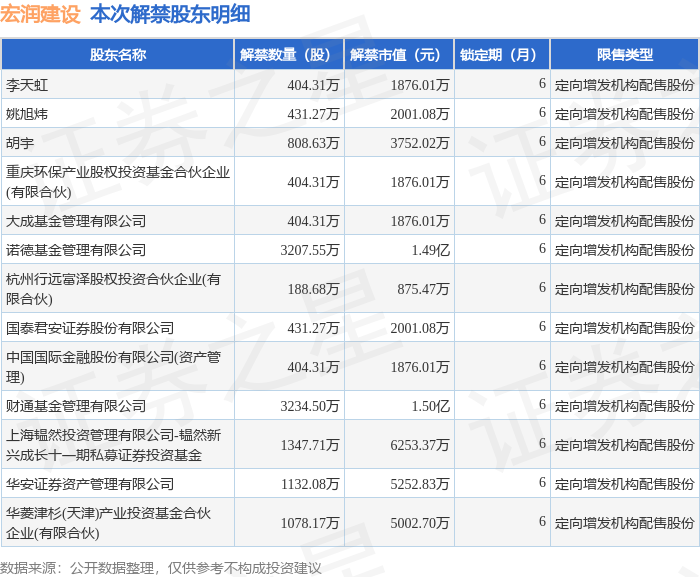Screen dimensions: 700x577
Task: Click 定向增发机构配售股份 in 诺德基金 row
Action: pyautogui.click(x=624, y=250)
